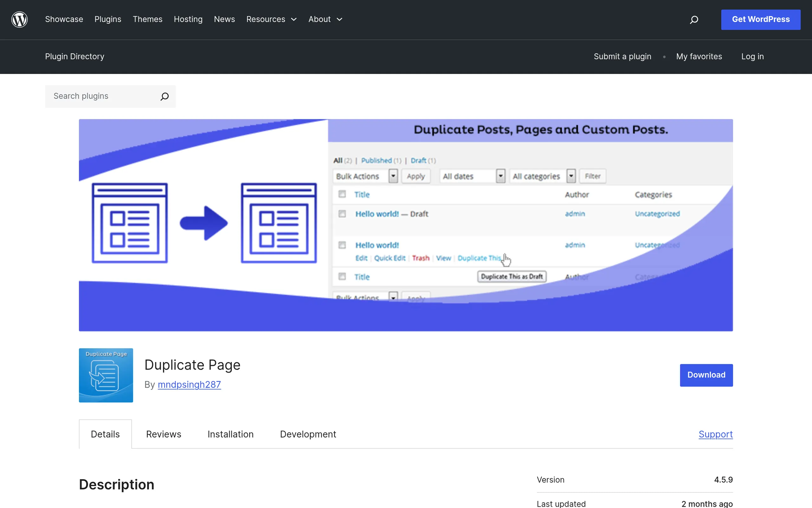Open the site search magnifier icon in header
This screenshot has height=508, width=812.
[x=694, y=20]
